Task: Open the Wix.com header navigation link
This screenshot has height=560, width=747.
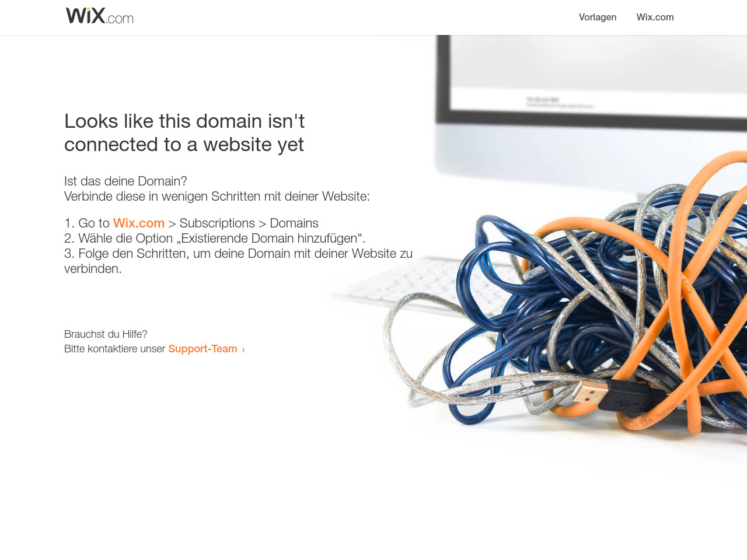Action: [655, 17]
